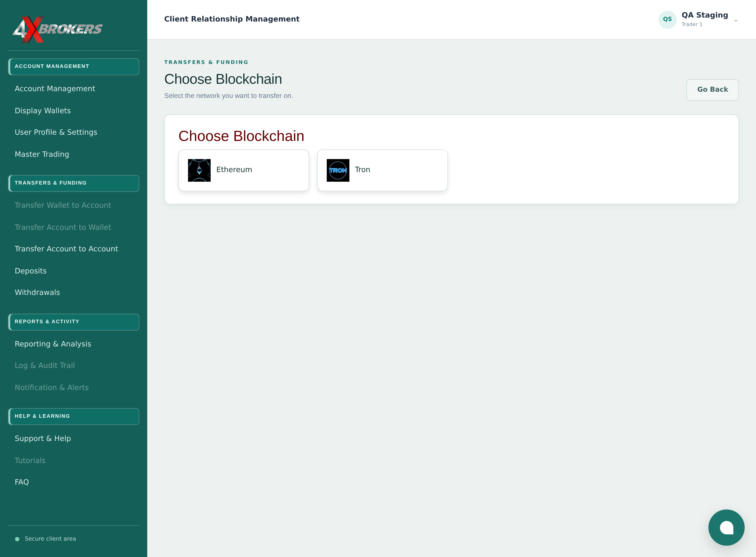Open the chat bubble widget
This screenshot has width=756, height=557.
coord(726,527)
